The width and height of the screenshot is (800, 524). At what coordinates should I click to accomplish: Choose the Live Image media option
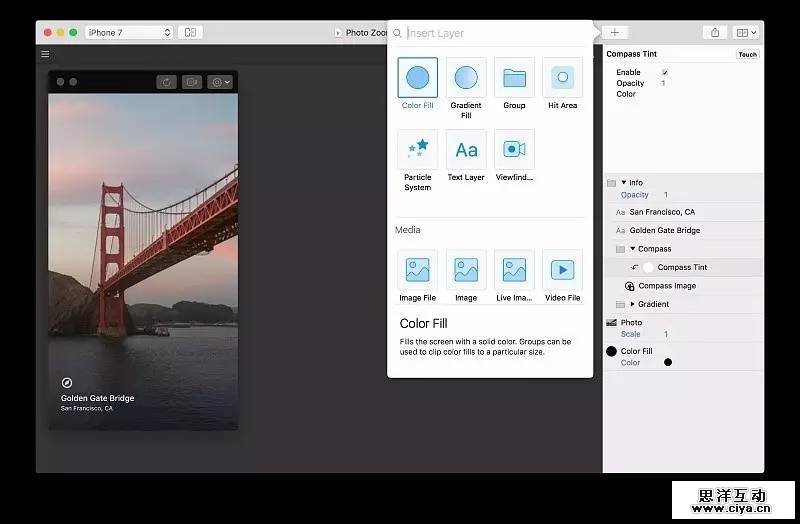pyautogui.click(x=514, y=269)
